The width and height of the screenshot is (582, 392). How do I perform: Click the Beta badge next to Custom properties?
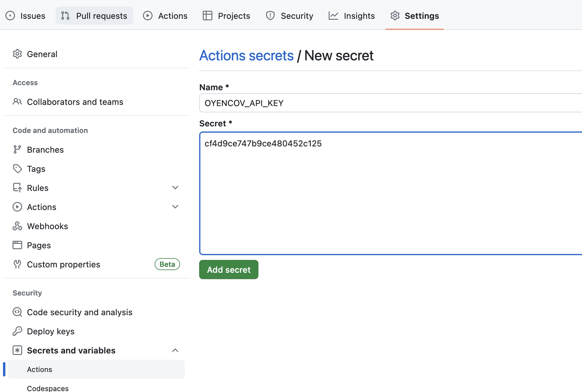click(167, 264)
